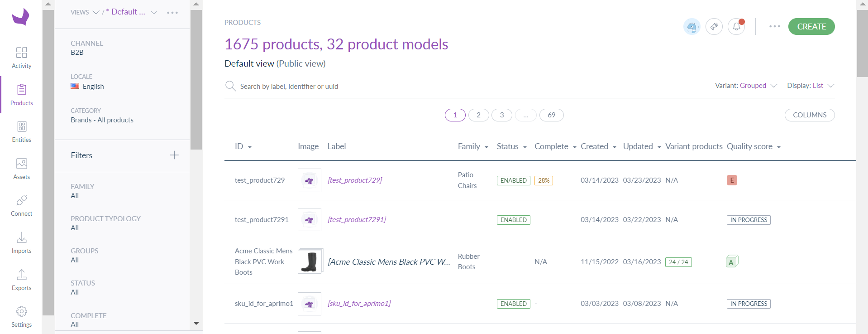This screenshot has height=334, width=868.
Task: Go to page 2 of results
Action: click(478, 115)
